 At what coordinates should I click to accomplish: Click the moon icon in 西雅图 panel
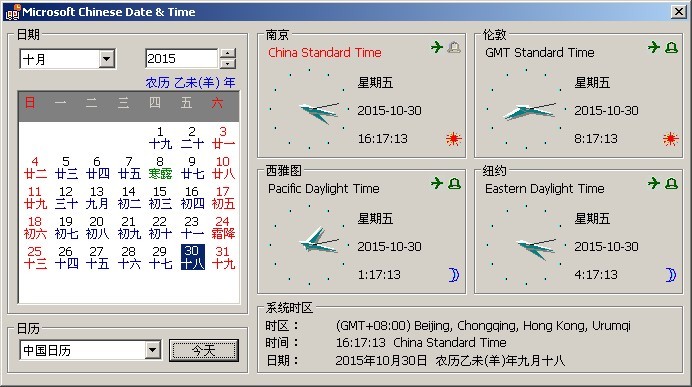[454, 275]
